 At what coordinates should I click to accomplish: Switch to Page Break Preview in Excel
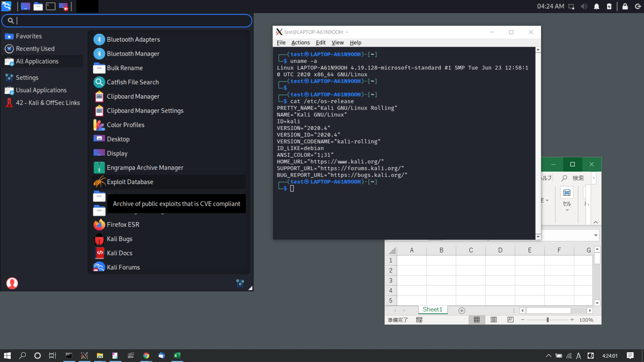pos(510,320)
